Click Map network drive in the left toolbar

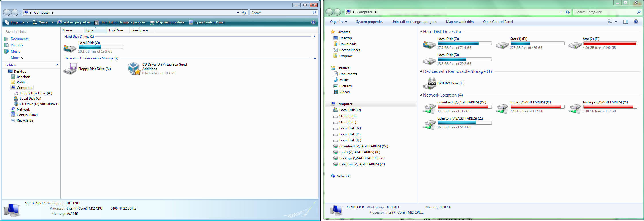coord(168,22)
